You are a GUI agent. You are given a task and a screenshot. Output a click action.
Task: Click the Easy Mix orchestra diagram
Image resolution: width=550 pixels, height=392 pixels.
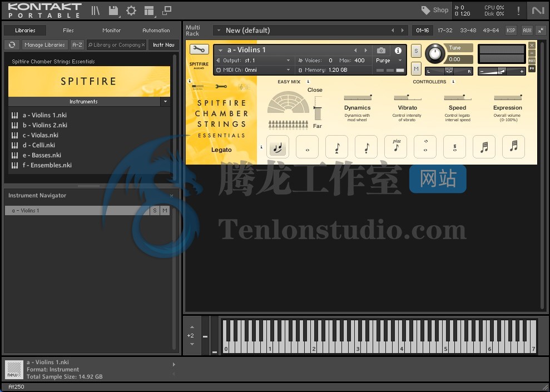point(288,102)
